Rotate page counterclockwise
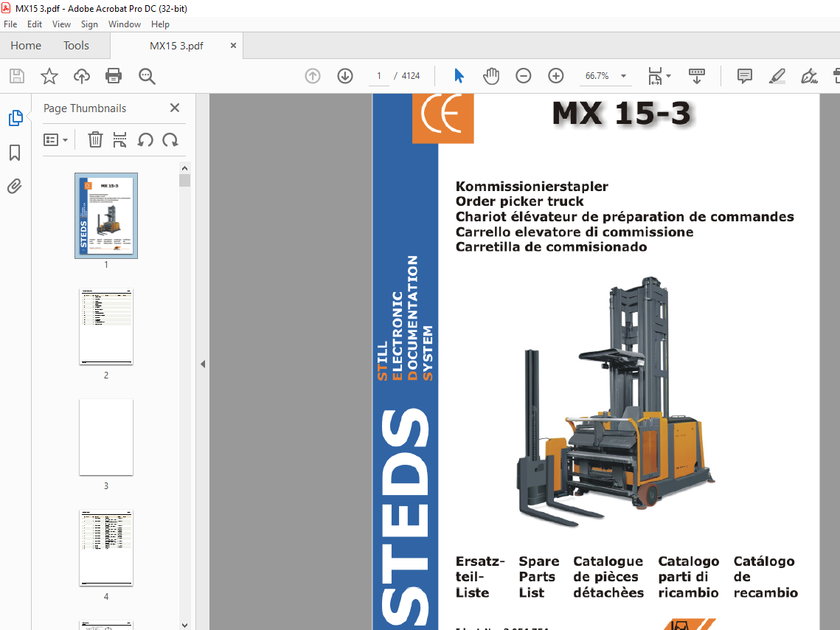Image resolution: width=840 pixels, height=630 pixels. coord(145,140)
